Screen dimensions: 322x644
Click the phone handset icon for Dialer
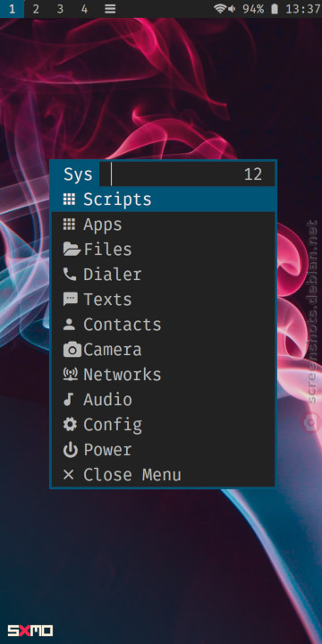[x=70, y=275]
